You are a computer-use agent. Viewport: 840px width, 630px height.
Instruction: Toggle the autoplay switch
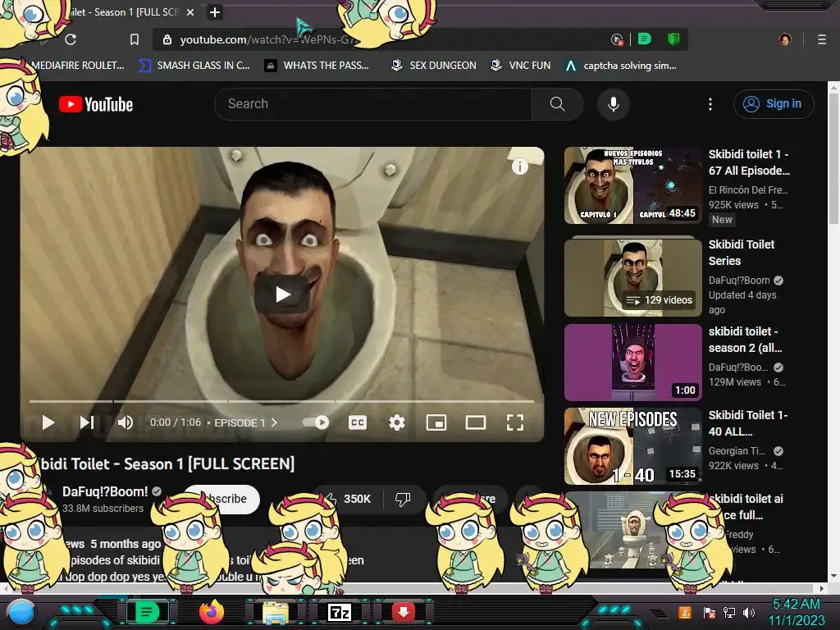coord(316,422)
